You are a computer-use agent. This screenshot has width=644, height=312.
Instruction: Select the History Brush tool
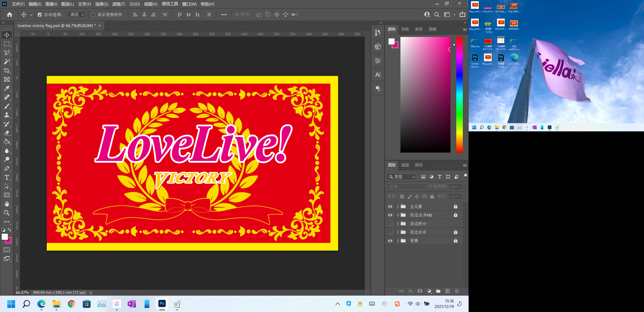pos(7,124)
